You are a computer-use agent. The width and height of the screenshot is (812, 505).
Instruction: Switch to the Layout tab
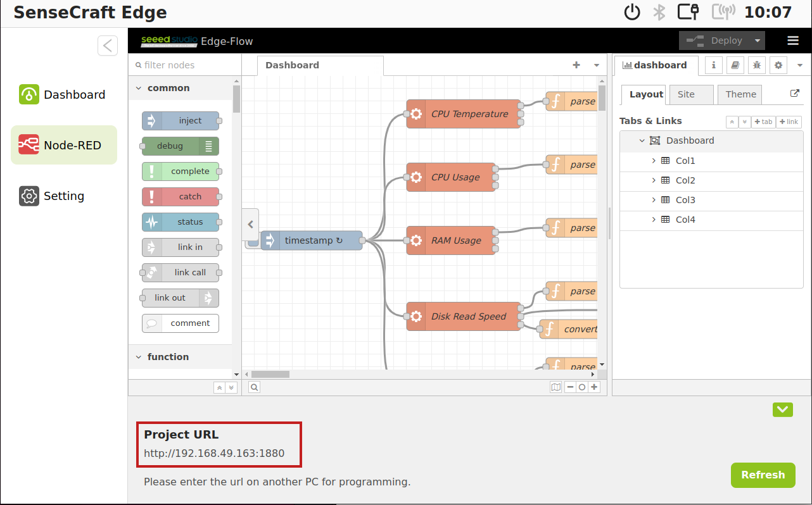pos(644,94)
